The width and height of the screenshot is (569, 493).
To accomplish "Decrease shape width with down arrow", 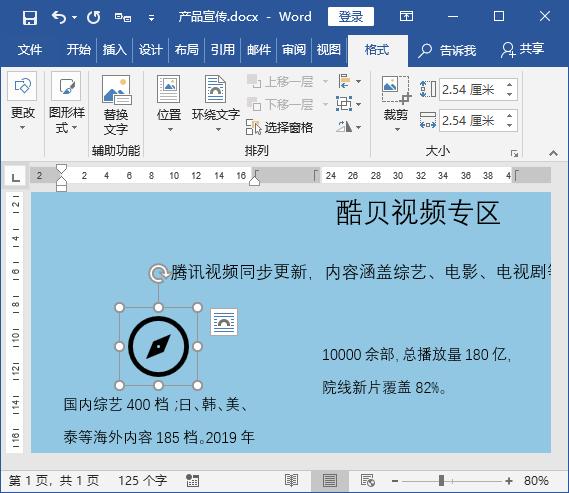I will tap(509, 125).
